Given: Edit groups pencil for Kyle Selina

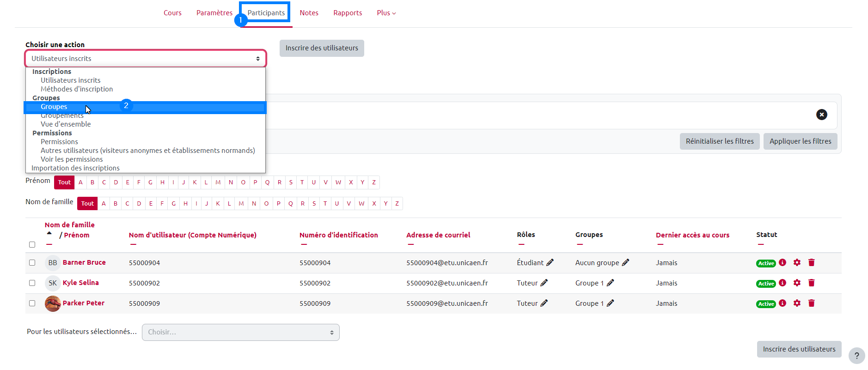Looking at the screenshot, I should pyautogui.click(x=611, y=283).
